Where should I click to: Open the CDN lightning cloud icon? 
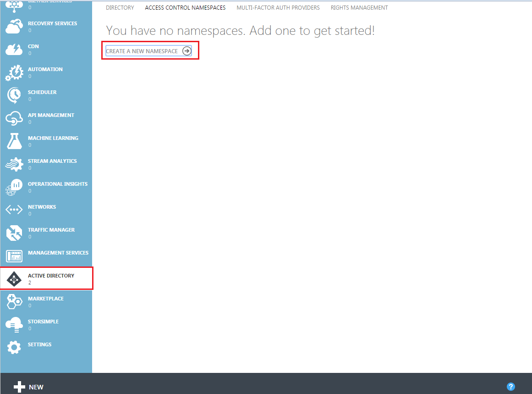pyautogui.click(x=14, y=50)
